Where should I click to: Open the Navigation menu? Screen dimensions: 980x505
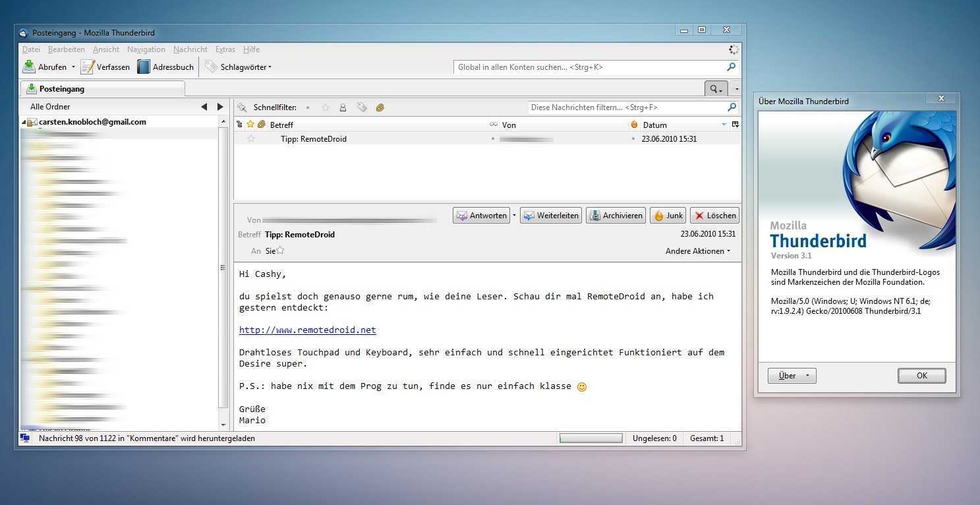click(146, 49)
